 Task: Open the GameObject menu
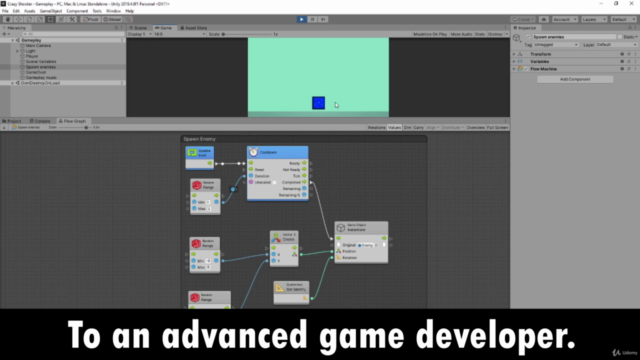point(51,11)
